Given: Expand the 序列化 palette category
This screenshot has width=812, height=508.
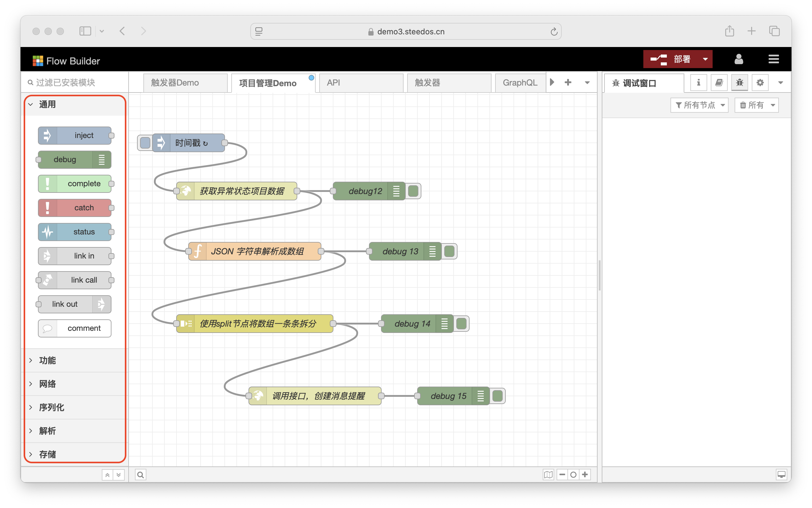Looking at the screenshot, I should tap(75, 407).
